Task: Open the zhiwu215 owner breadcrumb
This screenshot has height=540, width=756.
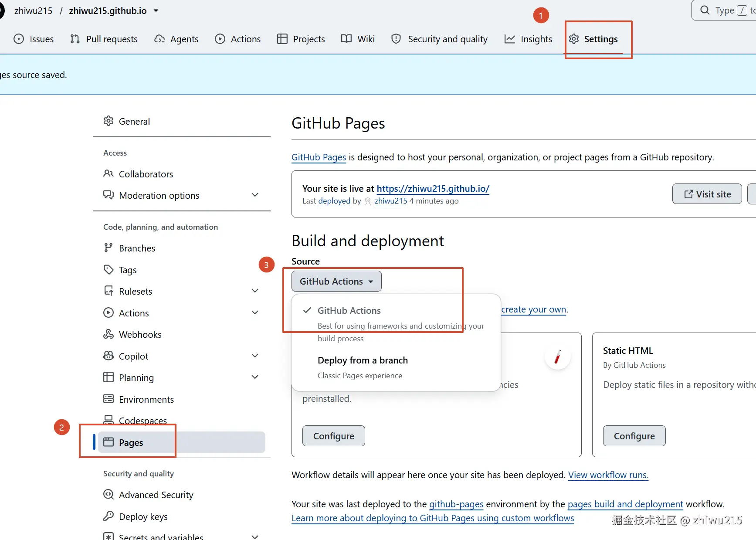Action: click(x=34, y=11)
